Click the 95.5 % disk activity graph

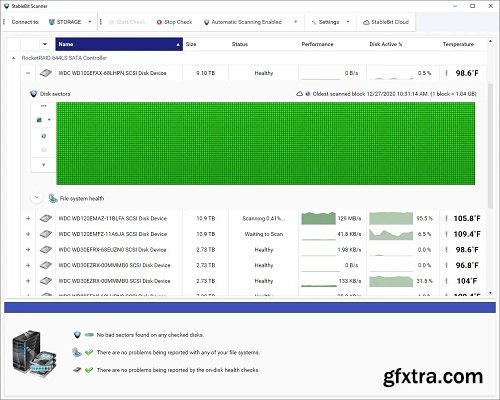391,219
